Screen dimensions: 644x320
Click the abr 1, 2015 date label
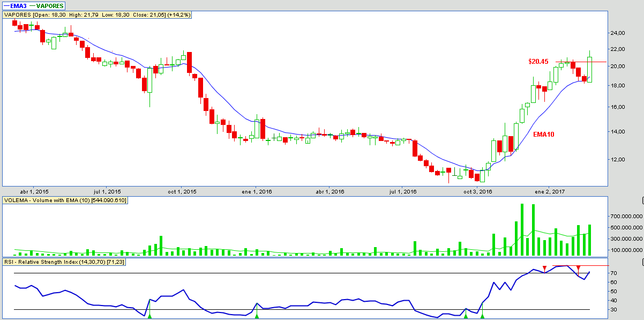click(34, 191)
